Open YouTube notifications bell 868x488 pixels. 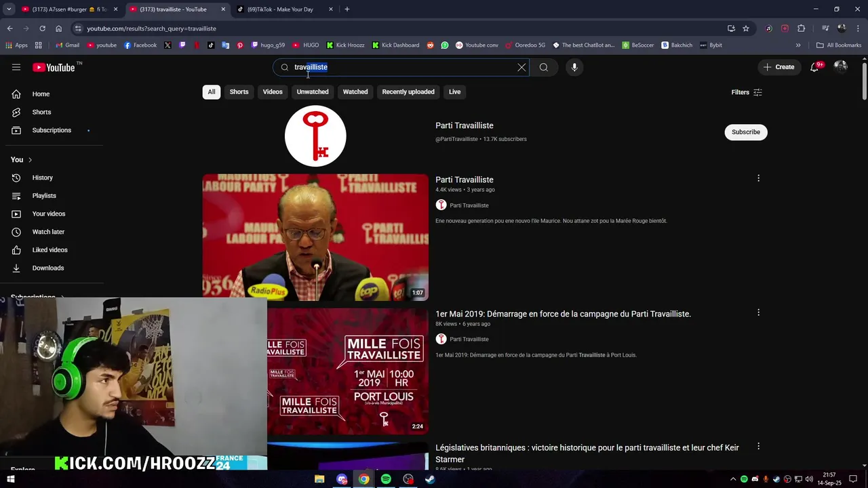815,67
